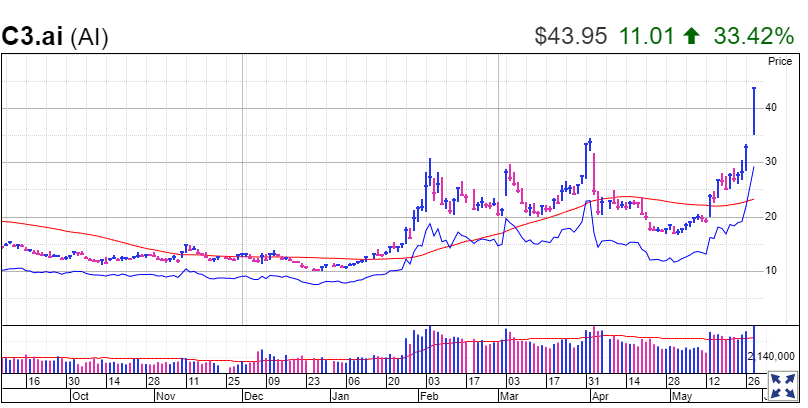
Task: Select the 26 date tick label
Action: coord(753,382)
